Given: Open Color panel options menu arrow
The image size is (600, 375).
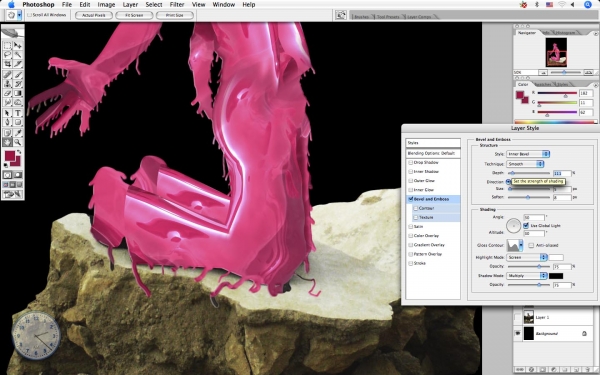Looking at the screenshot, I should click(x=595, y=85).
